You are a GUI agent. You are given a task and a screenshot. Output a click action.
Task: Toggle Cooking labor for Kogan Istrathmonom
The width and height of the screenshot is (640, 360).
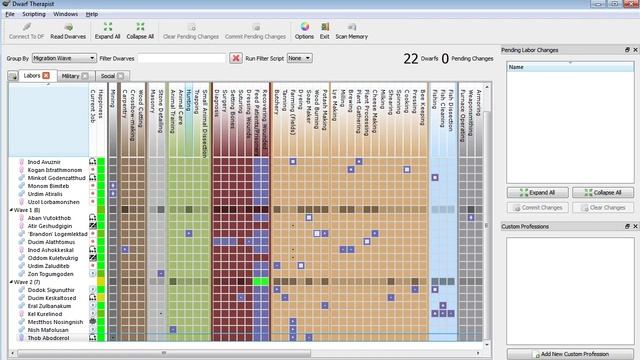point(407,170)
